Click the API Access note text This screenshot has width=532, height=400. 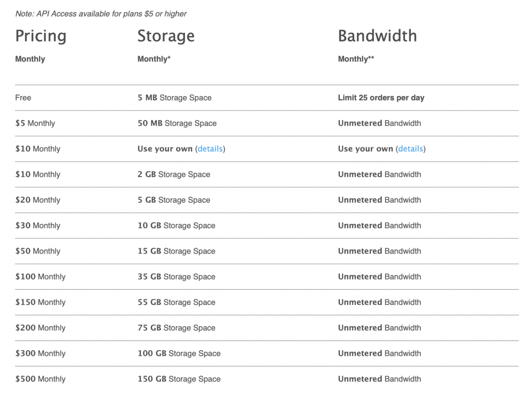[101, 14]
